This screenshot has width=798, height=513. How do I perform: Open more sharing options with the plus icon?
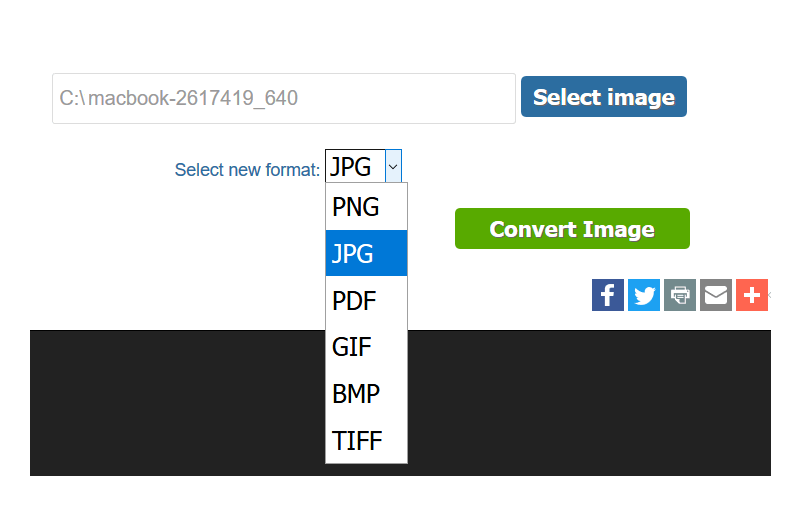752,295
